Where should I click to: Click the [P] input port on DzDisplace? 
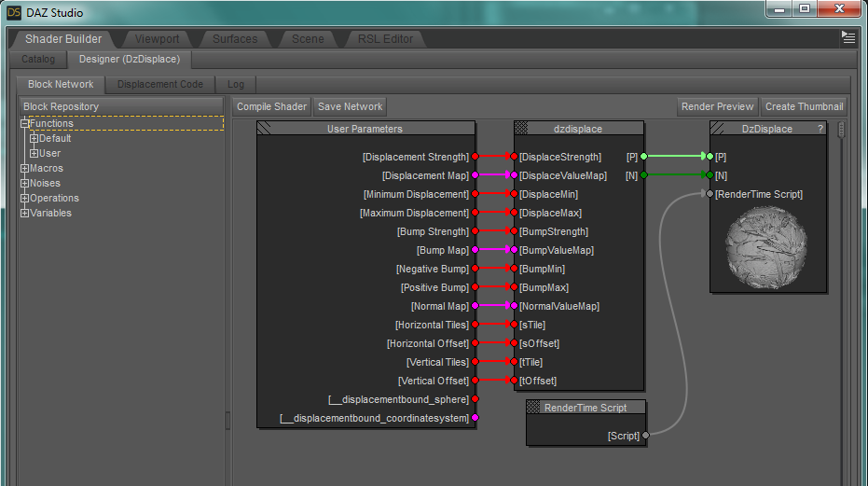(x=710, y=157)
